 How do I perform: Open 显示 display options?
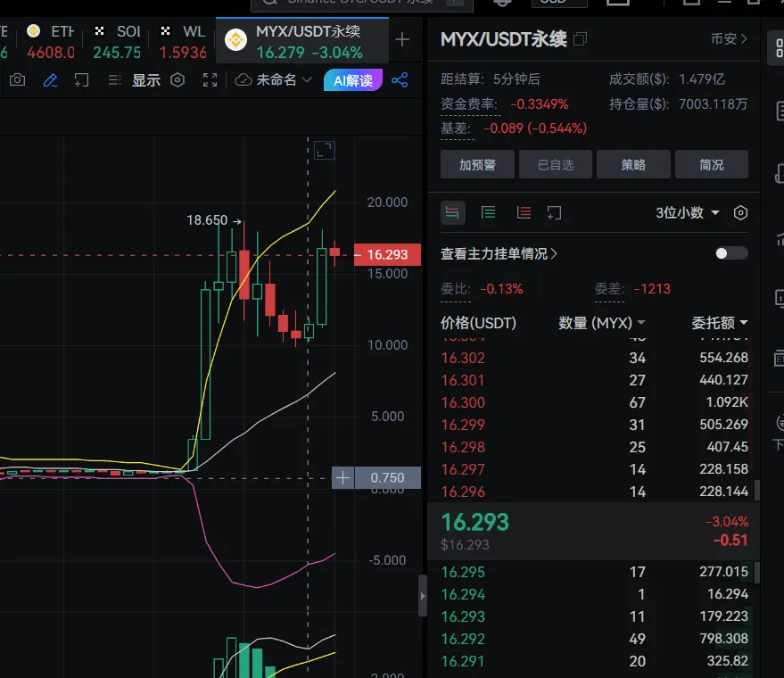[x=146, y=80]
